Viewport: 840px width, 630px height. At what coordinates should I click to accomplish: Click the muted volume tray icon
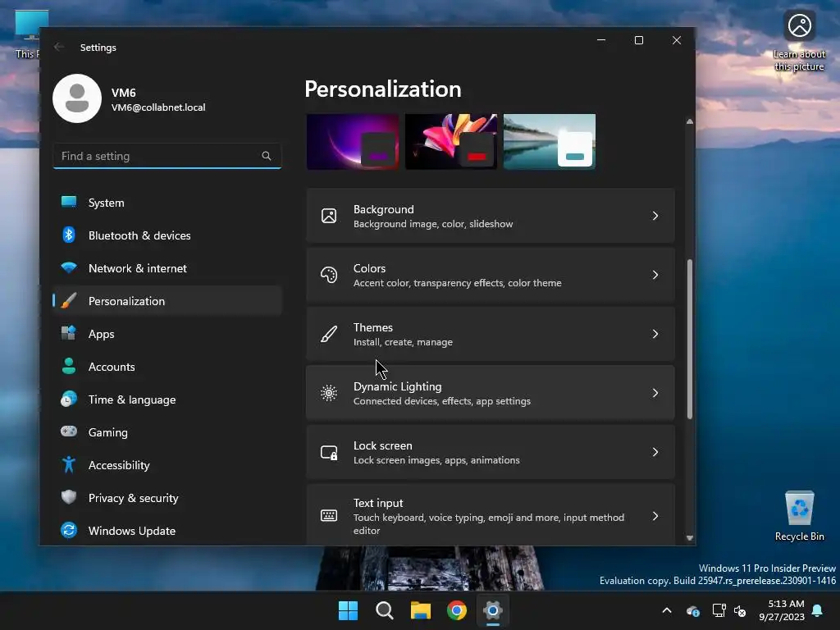coord(740,610)
